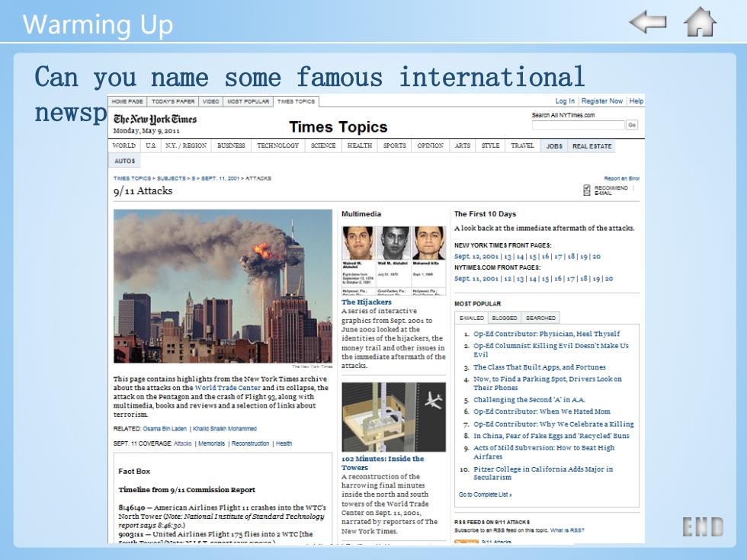Go to the SPORTS section
The height and width of the screenshot is (560, 747).
click(395, 146)
